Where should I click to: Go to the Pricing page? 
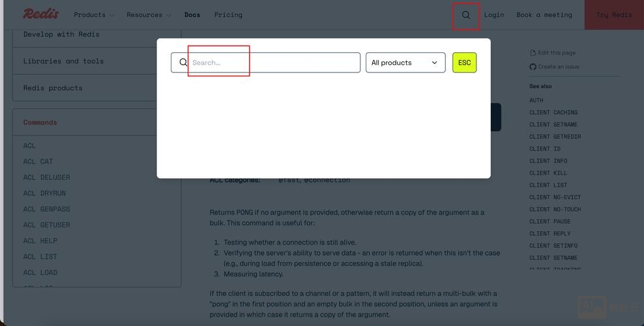[228, 15]
